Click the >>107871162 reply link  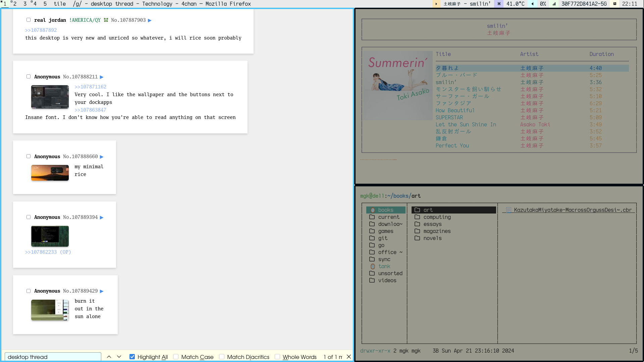(90, 87)
